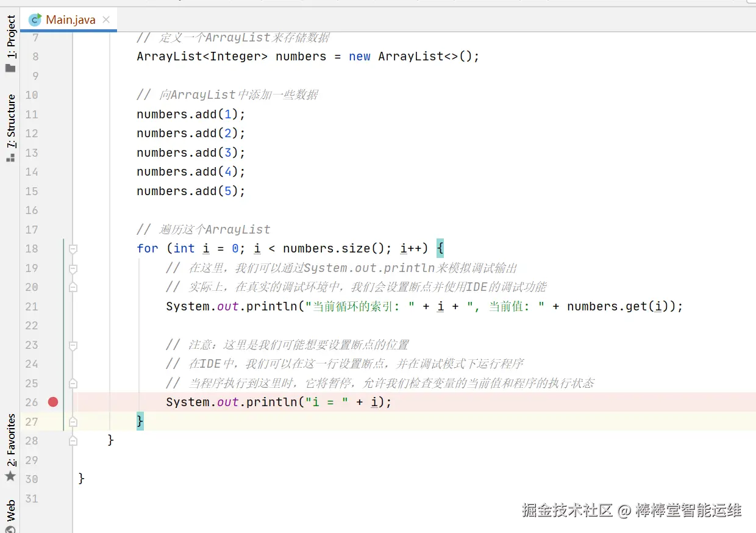
Task: Click the comment '// 向ArrayList中添加一些数据'
Action: [227, 95]
